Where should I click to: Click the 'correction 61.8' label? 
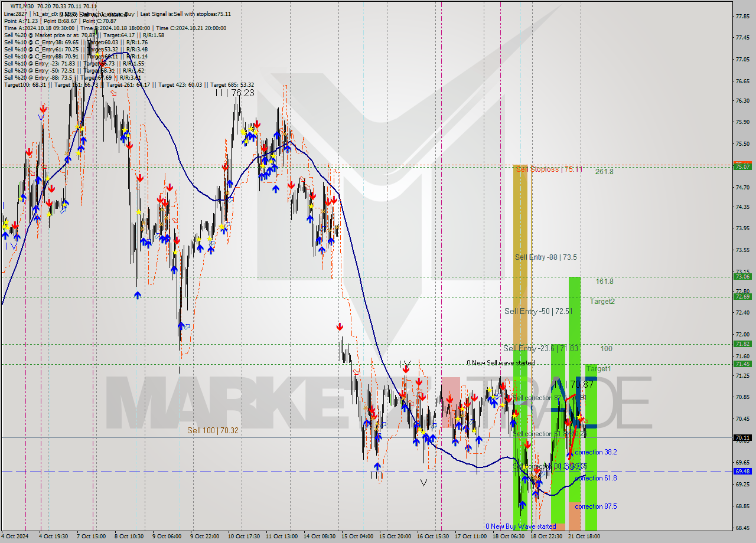[x=596, y=478]
